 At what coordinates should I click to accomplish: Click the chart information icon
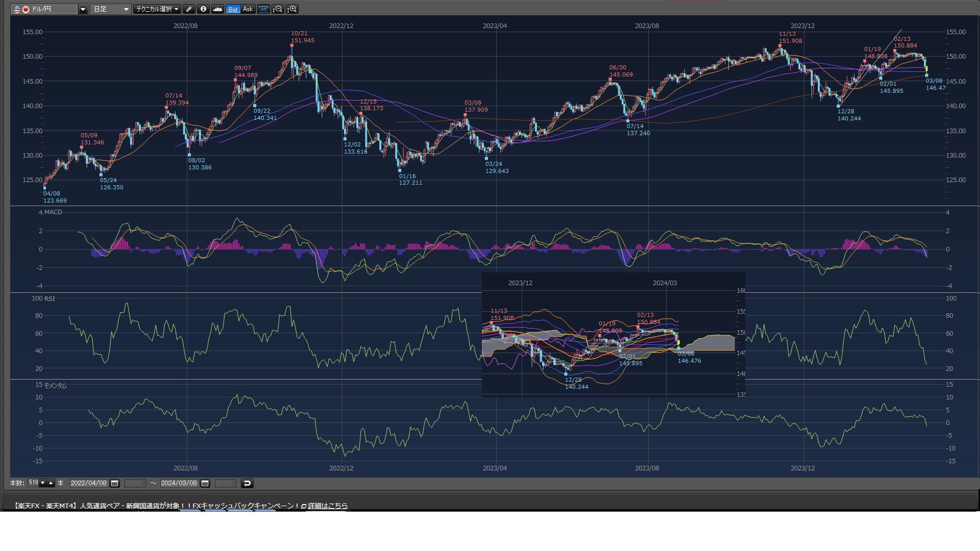[203, 9]
